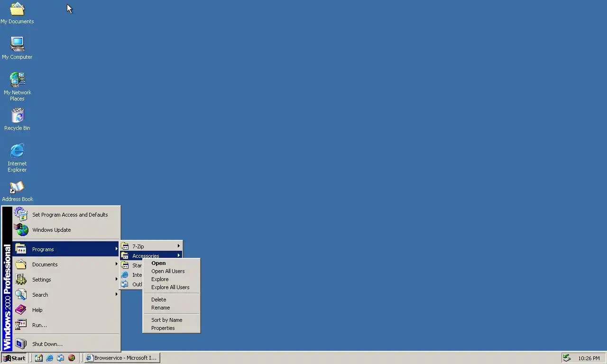The width and height of the screenshot is (607, 364).
Task: Expand the Search submenu arrow
Action: coord(116,295)
